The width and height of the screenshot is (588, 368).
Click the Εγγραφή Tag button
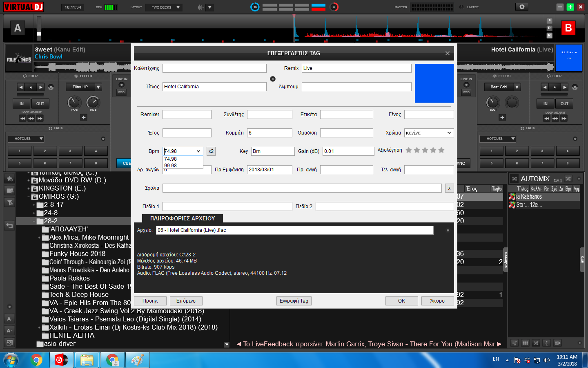[x=294, y=301]
